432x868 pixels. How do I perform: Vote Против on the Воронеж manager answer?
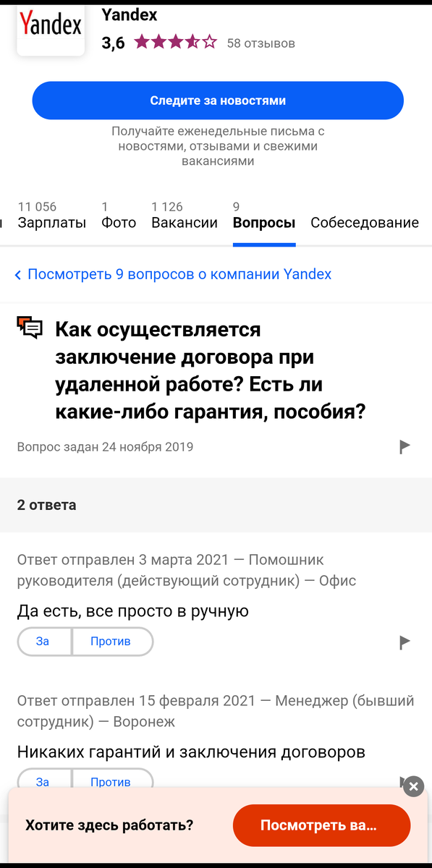111,781
